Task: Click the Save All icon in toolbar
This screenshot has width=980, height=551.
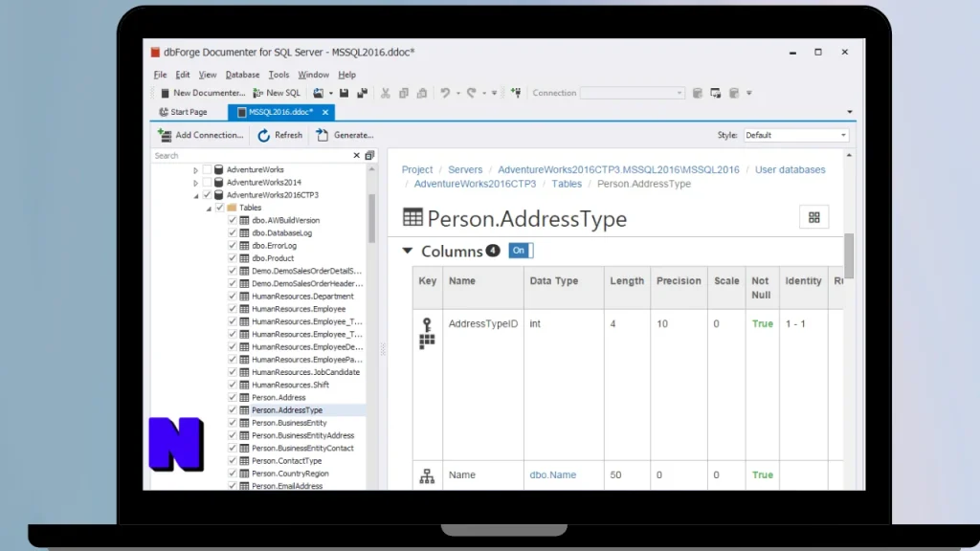Action: (362, 93)
